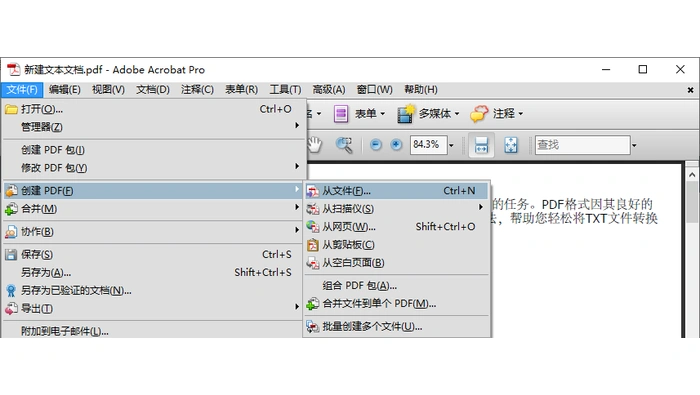Screen dimensions: 700x395
Task: Open the 查找 search options dropdown arrow
Action: point(634,145)
